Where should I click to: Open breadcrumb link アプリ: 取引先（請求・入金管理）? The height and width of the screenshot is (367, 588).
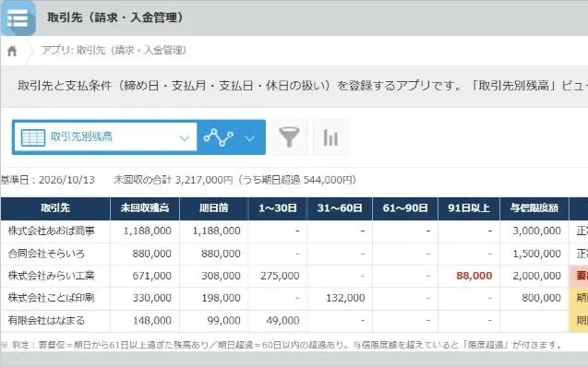click(114, 50)
